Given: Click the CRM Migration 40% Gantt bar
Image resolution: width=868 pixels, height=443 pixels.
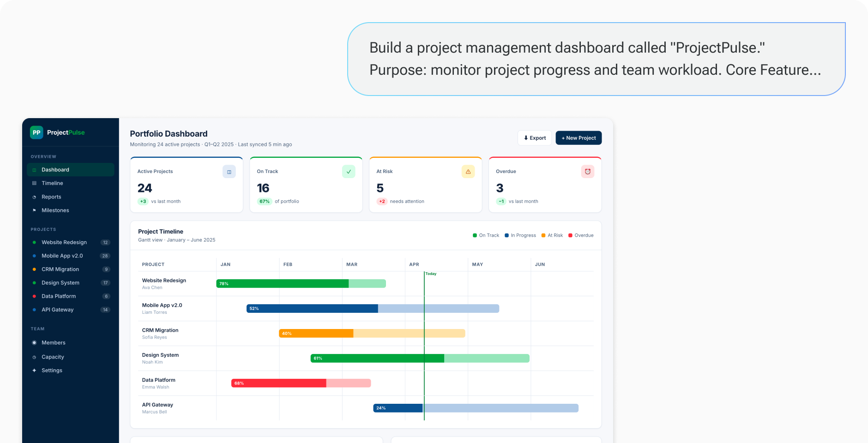Looking at the screenshot, I should (x=372, y=334).
